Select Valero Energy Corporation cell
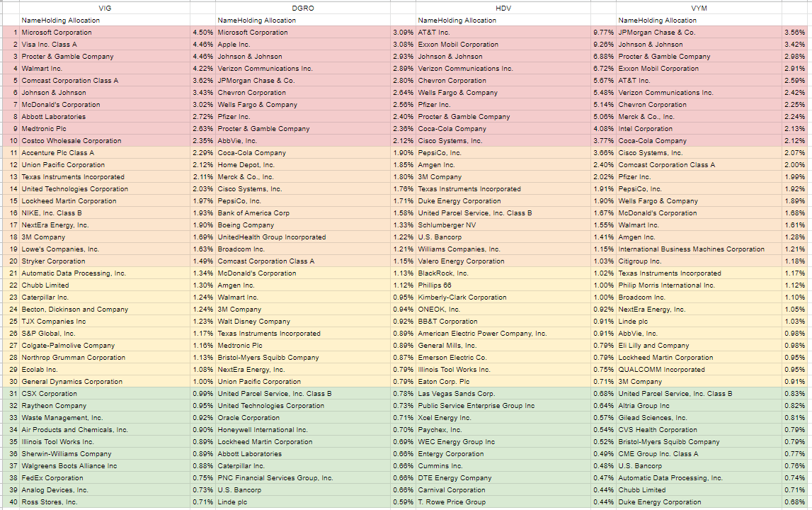The width and height of the screenshot is (812, 510). coord(503,261)
